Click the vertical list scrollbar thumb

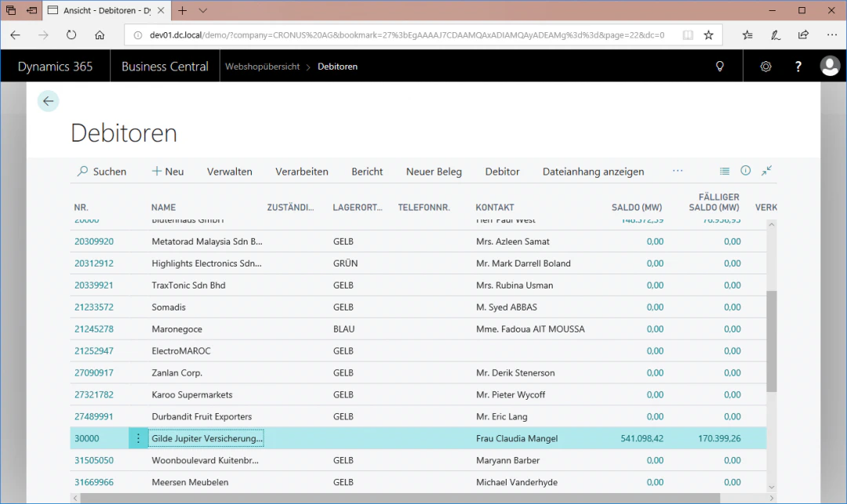click(x=772, y=341)
